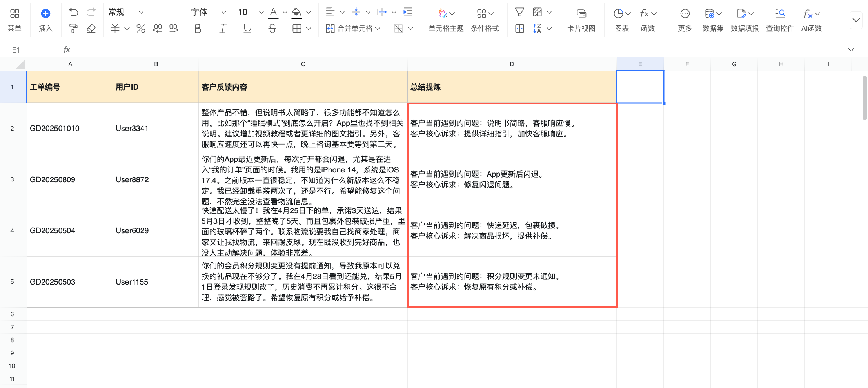Viewport: 868px width, 388px height.
Task: Select cell containing GD202501010
Action: 70,129
